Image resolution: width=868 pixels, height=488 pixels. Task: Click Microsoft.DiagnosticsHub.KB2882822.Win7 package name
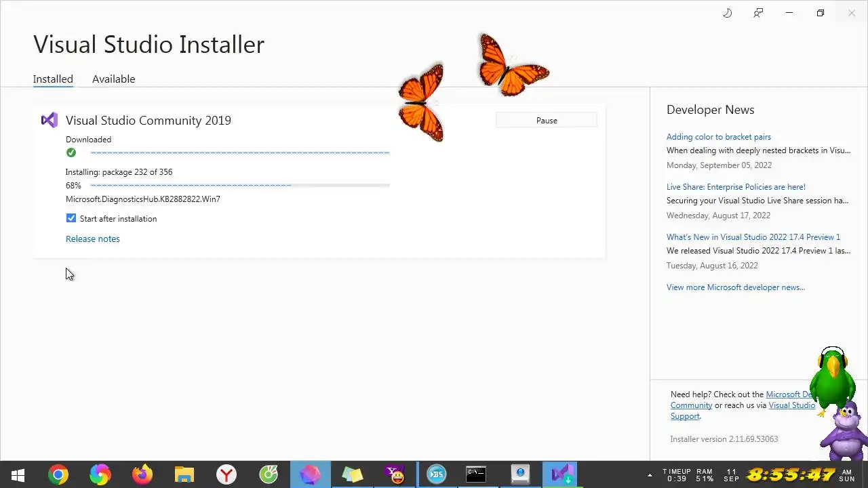143,199
